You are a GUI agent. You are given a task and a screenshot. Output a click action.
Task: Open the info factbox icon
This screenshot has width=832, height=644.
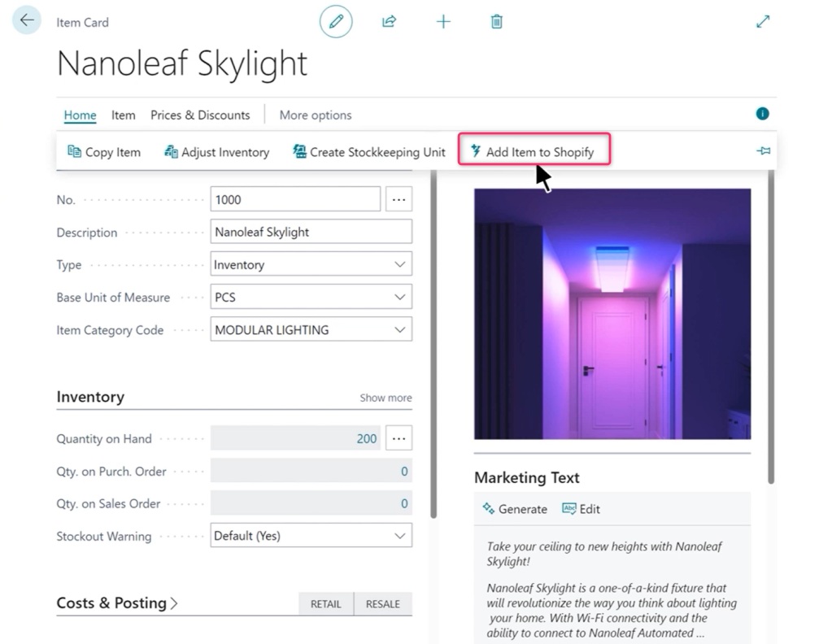click(x=763, y=114)
